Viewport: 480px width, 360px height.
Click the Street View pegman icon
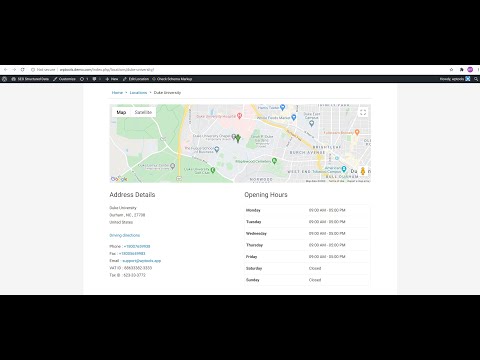point(363,171)
